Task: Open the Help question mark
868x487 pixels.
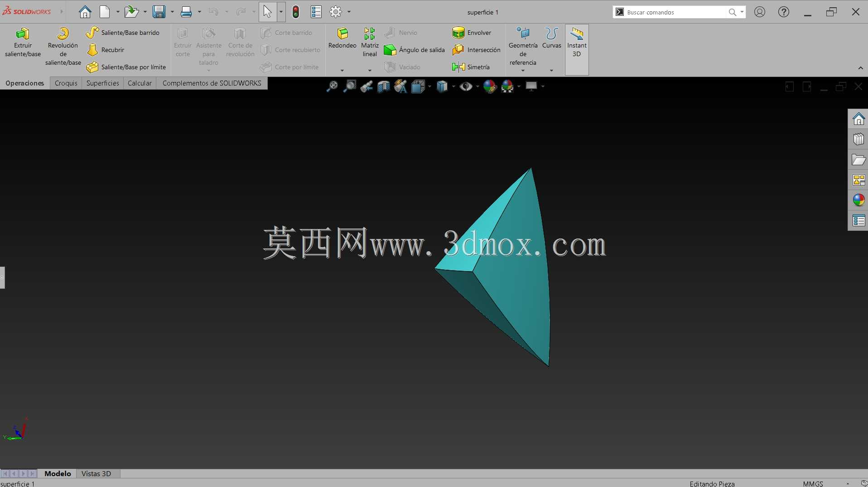Action: tap(784, 12)
